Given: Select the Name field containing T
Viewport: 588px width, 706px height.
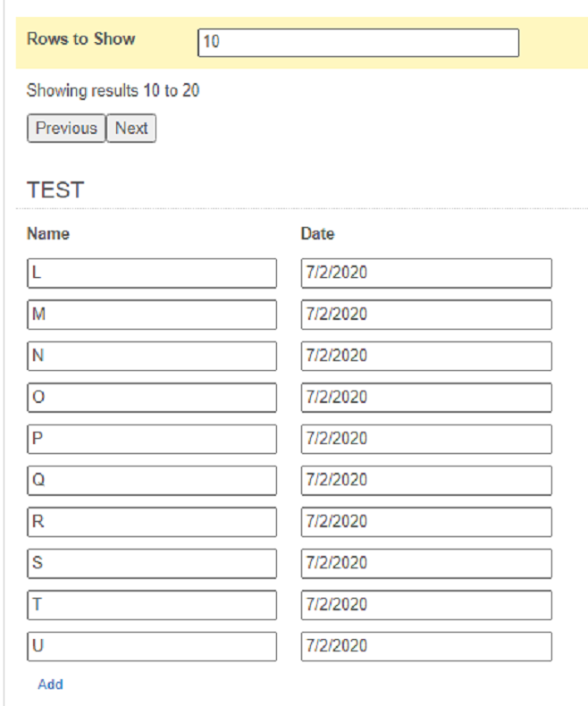Looking at the screenshot, I should coord(152,605).
